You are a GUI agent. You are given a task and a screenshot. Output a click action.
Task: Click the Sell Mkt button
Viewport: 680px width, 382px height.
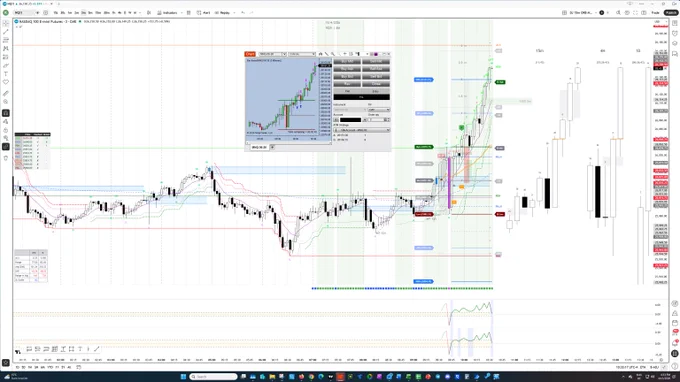376,62
